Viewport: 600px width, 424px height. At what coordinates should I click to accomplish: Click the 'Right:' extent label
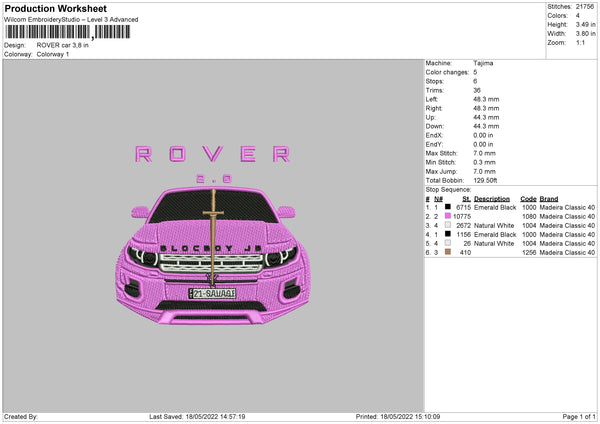(434, 108)
